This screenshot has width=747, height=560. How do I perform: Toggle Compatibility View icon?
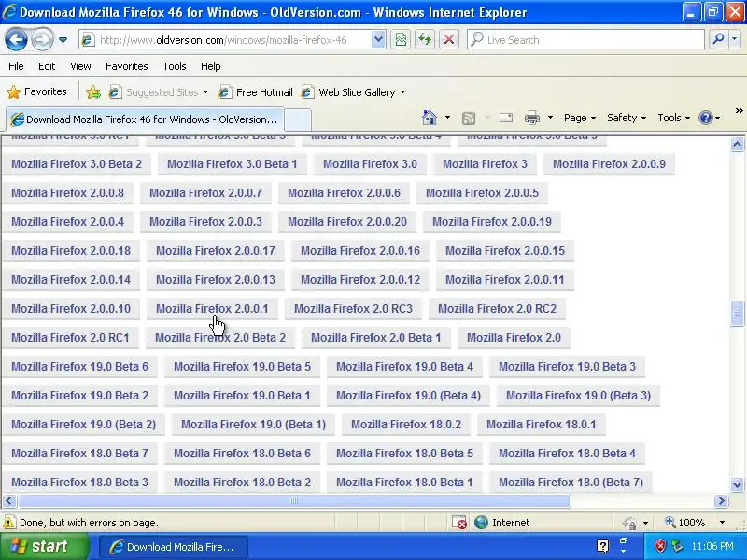[x=401, y=40]
